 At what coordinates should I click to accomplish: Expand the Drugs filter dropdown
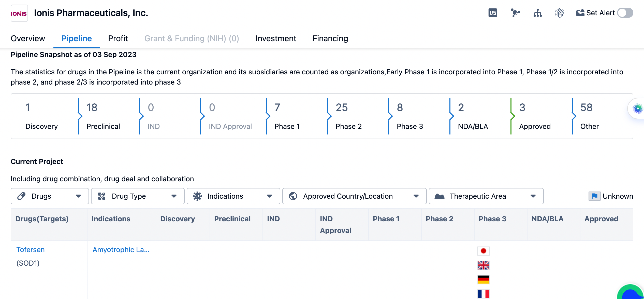pyautogui.click(x=50, y=196)
